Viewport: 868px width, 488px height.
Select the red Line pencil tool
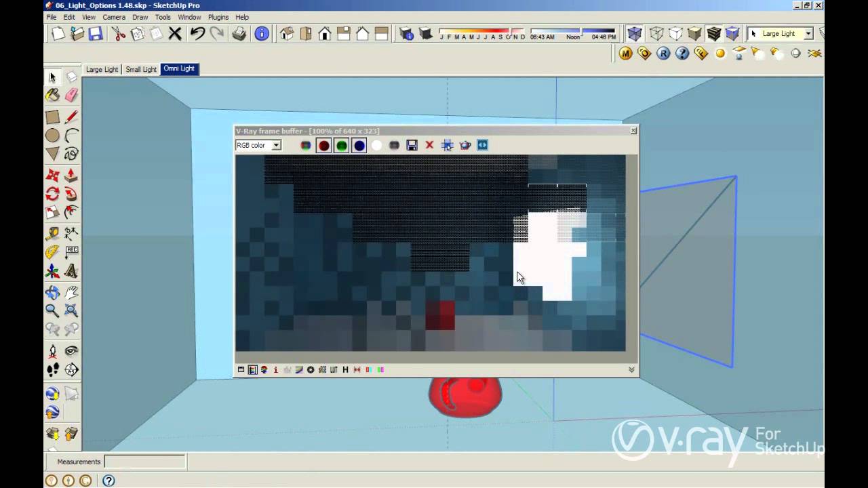[71, 117]
